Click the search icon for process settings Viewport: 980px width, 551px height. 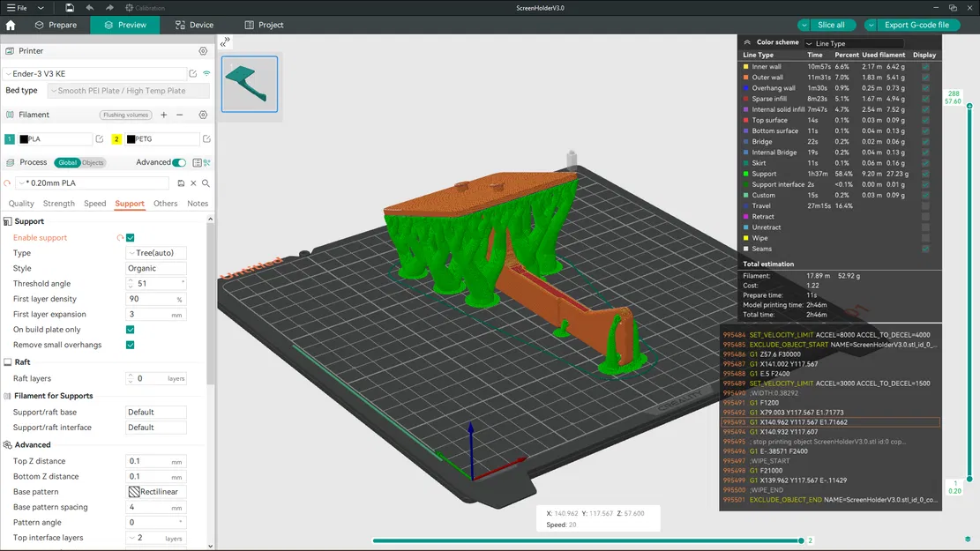click(x=206, y=183)
